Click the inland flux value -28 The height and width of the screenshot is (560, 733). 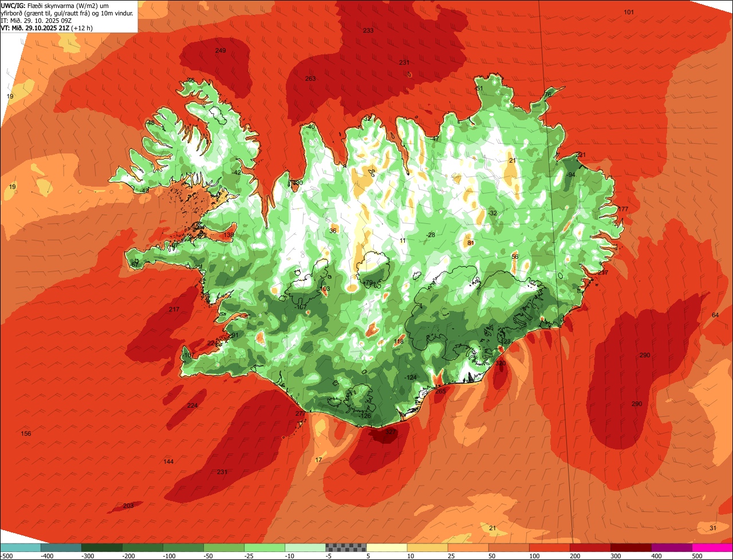[431, 235]
